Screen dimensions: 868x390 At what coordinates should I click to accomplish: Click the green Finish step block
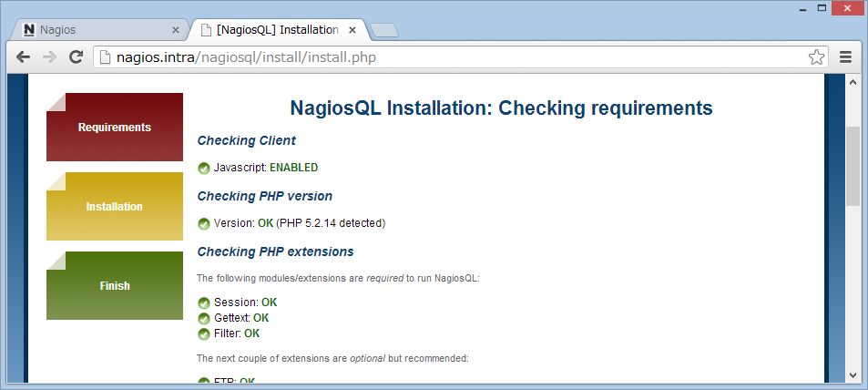[x=115, y=285]
